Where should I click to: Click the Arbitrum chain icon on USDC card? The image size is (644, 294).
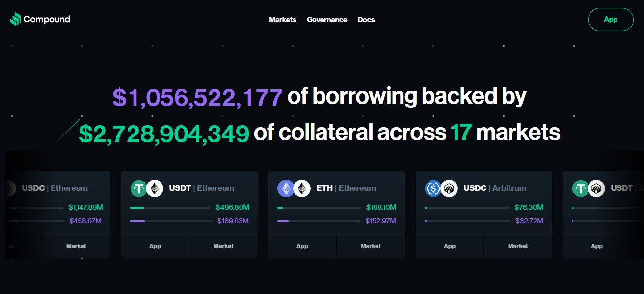click(449, 188)
